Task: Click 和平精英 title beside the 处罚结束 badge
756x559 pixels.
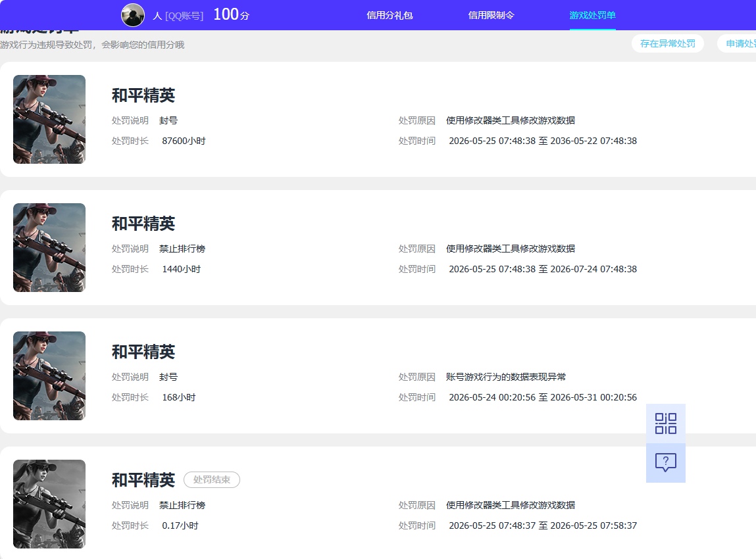Action: coord(143,480)
